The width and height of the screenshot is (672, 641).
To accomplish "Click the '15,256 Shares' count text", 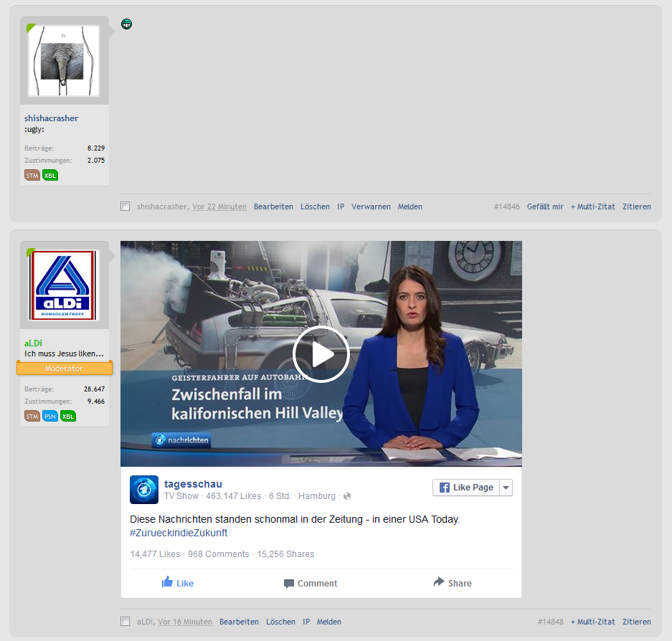I will [x=286, y=554].
